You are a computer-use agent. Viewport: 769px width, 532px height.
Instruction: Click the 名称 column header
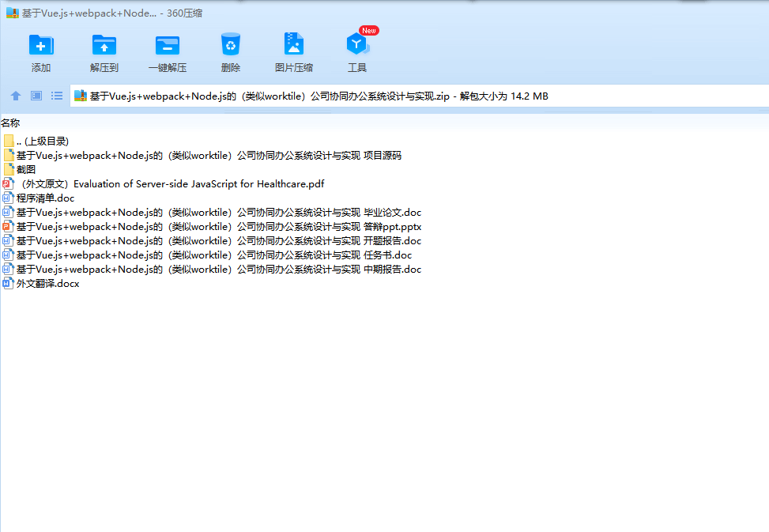coord(10,123)
